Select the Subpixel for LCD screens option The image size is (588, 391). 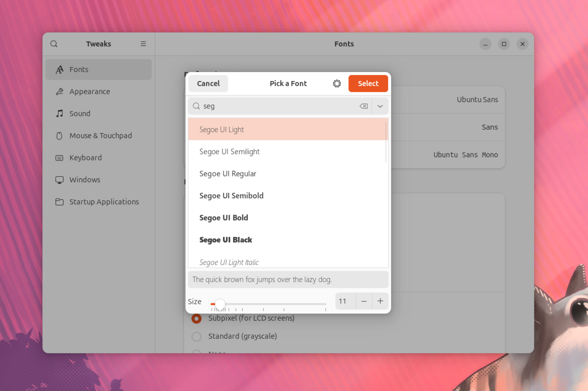pyautogui.click(x=196, y=318)
